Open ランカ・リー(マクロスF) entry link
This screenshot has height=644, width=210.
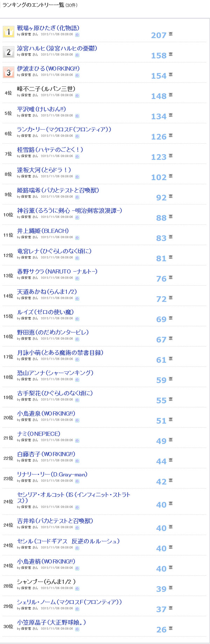64,130
